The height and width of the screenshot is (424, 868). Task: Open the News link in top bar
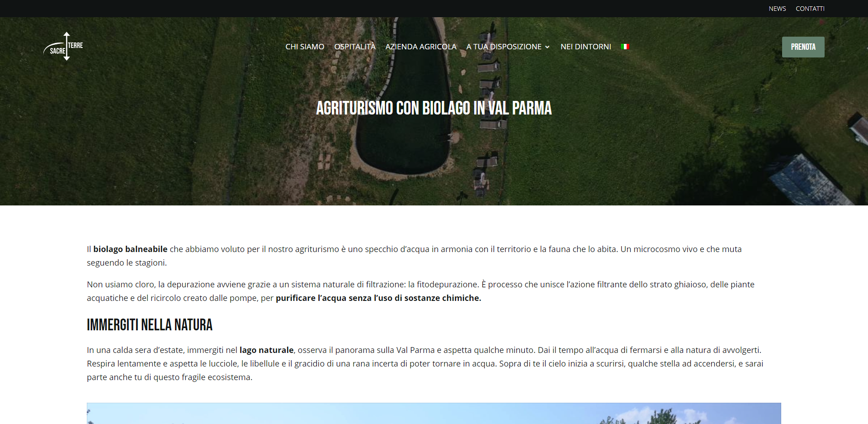pos(777,9)
